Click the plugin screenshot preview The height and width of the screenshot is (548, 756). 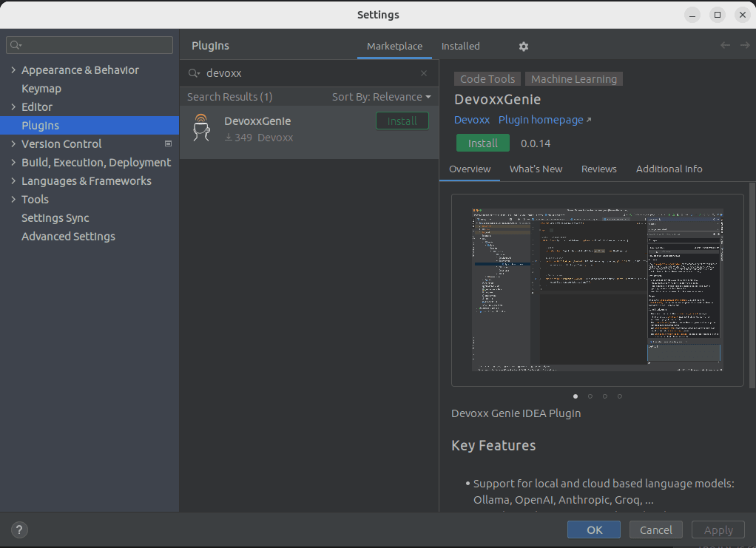coord(597,289)
